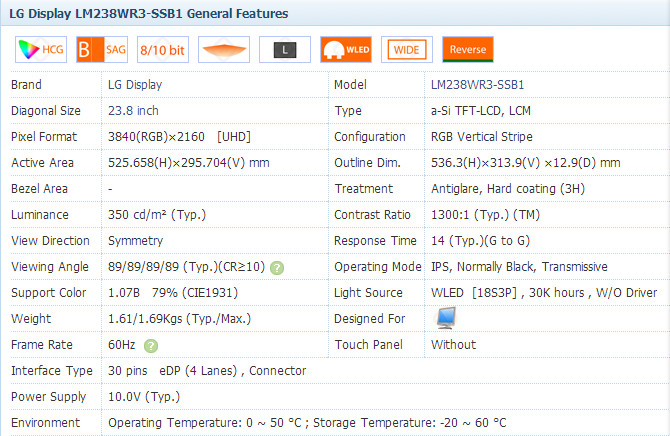Click the a-Si TFT-LCD, LCM type value
This screenshot has width=670, height=436.
click(x=481, y=111)
